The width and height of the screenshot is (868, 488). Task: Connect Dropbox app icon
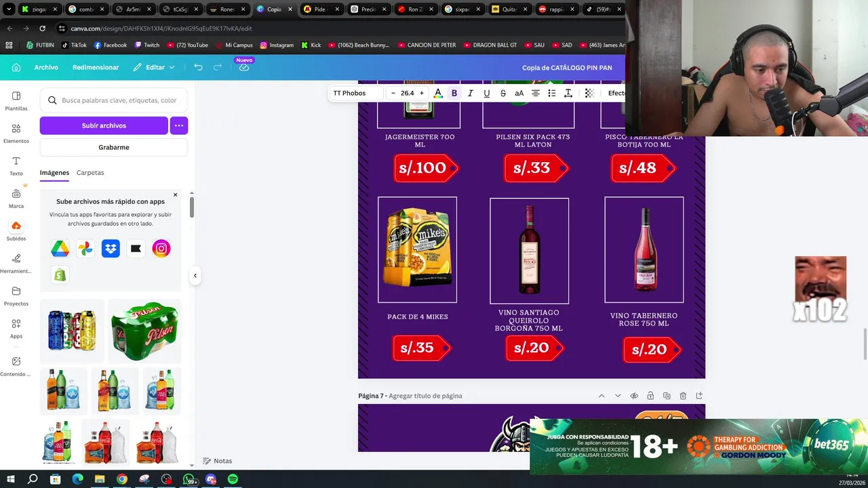click(x=111, y=249)
